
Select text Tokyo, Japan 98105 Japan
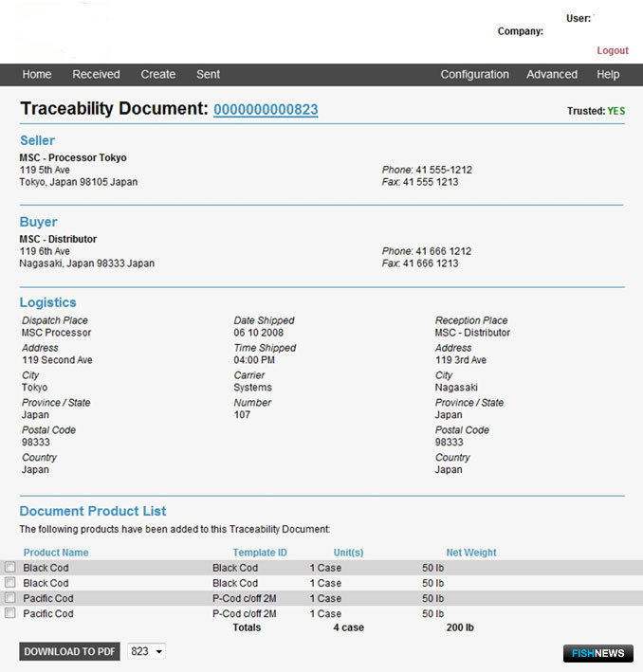pos(79,182)
